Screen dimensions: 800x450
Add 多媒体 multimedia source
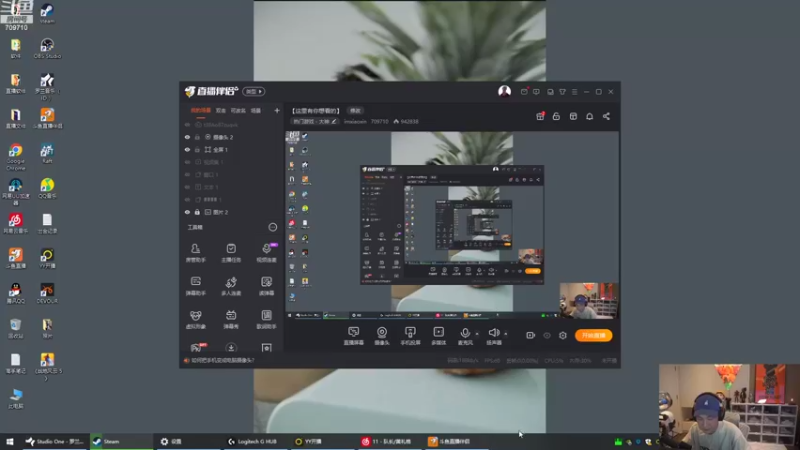[x=438, y=336]
